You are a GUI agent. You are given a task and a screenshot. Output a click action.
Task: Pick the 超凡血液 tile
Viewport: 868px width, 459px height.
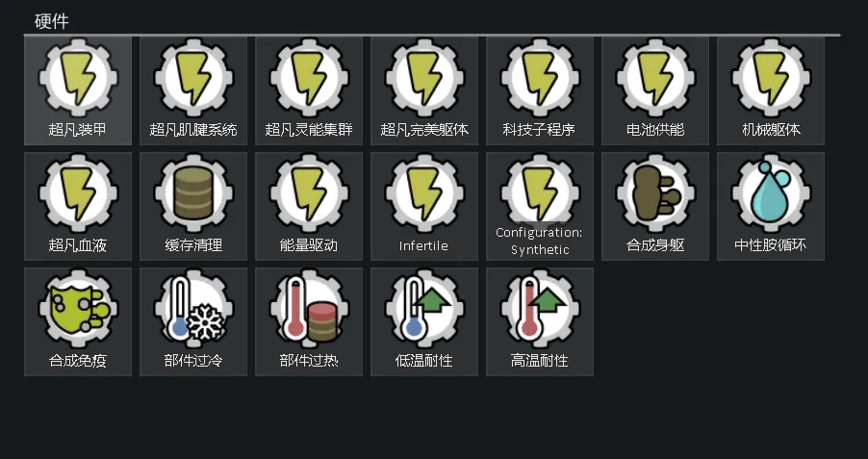[x=78, y=207]
